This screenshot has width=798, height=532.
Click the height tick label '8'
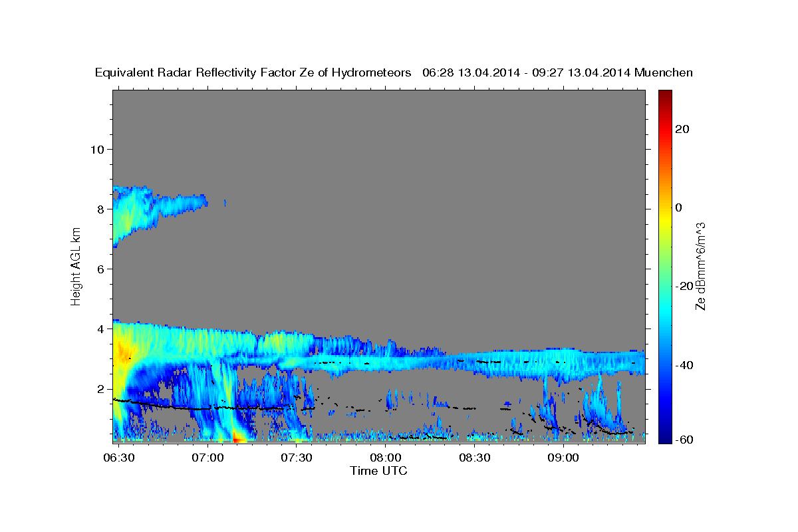click(x=100, y=209)
